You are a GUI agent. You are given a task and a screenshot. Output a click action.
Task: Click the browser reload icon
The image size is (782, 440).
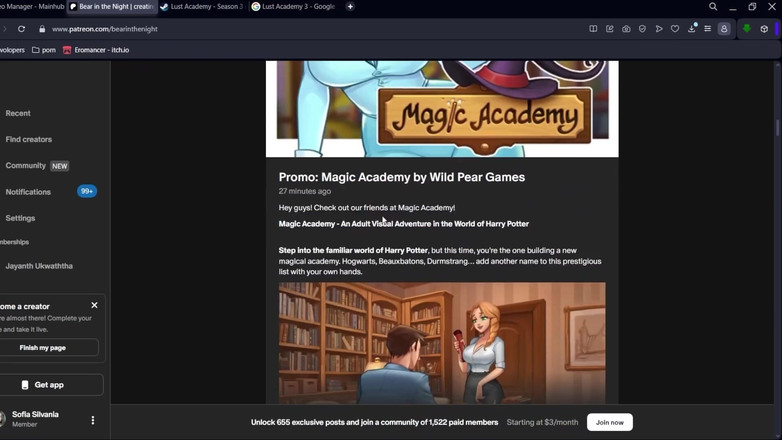21,29
